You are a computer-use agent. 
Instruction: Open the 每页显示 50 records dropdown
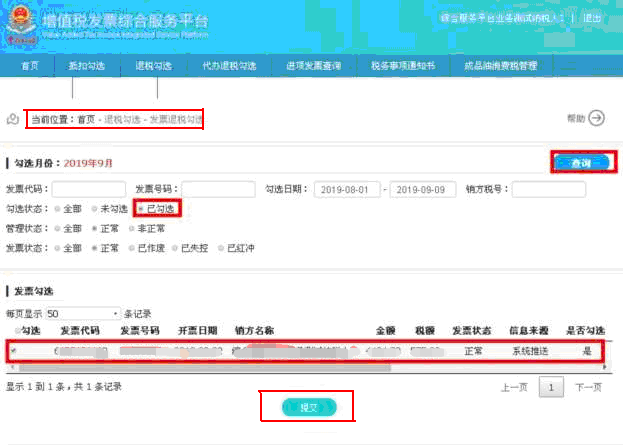(83, 314)
